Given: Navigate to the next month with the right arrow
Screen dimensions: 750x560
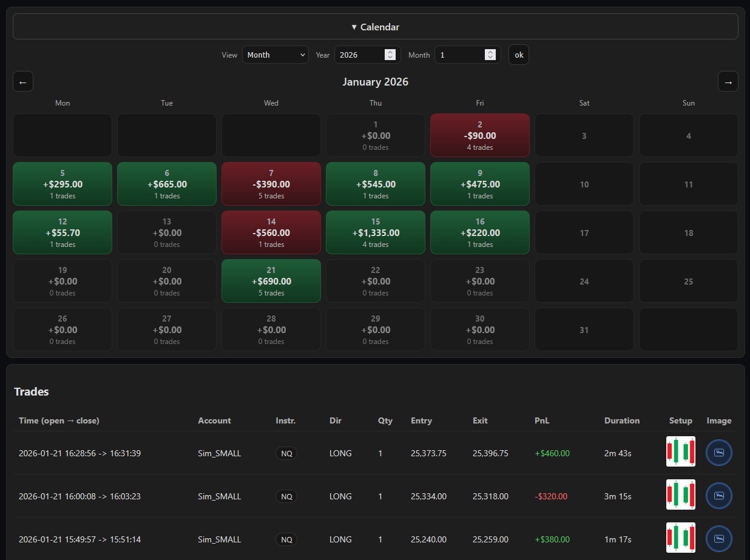Looking at the screenshot, I should 728,81.
